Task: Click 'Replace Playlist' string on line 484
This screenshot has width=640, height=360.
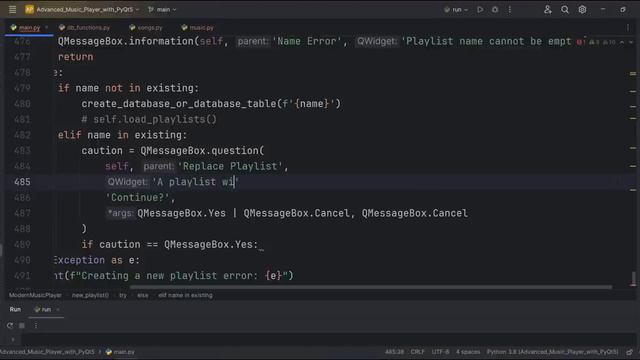Action: click(x=231, y=167)
